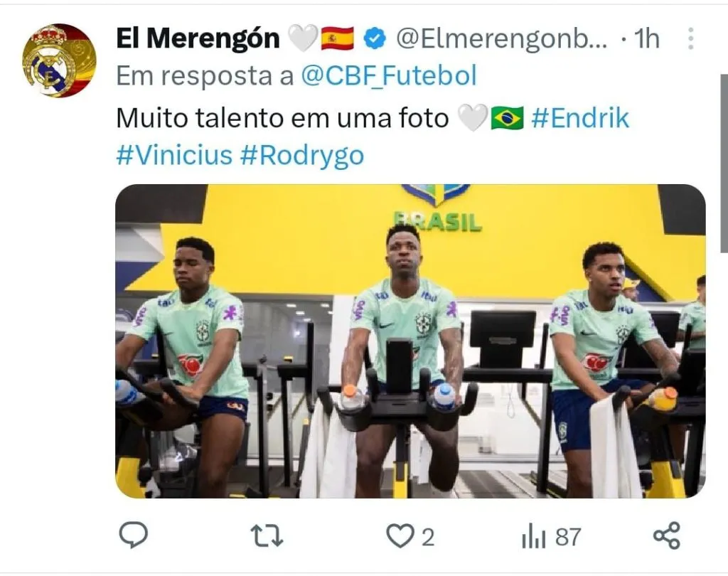Screen dimensions: 728x576
Task: Open El Merengón profile avatar
Action: tap(59, 60)
